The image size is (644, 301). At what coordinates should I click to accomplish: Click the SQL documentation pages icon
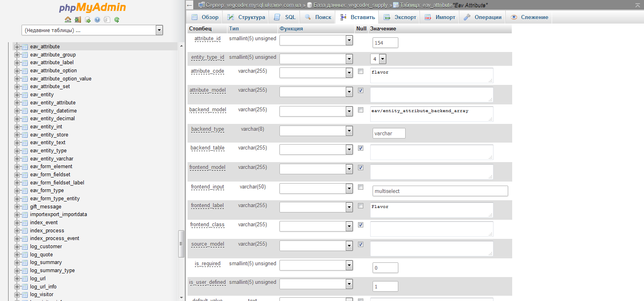coord(107,19)
